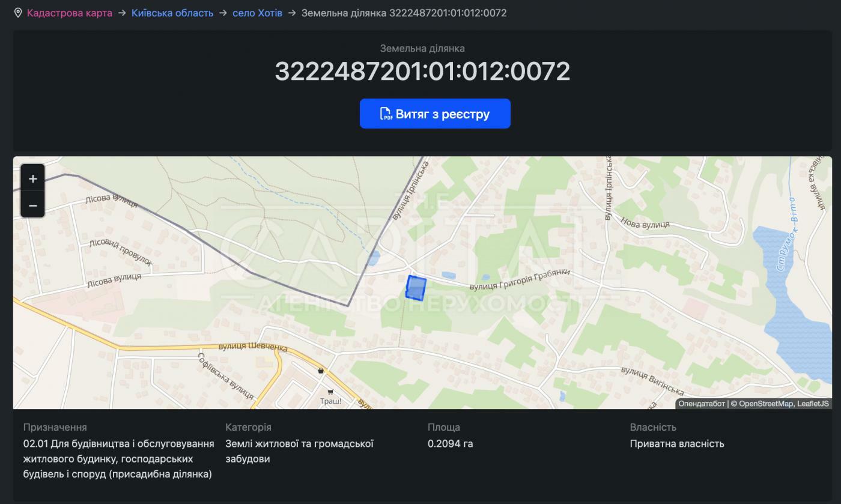Screen dimensions: 841x504
Task: Click the Приватна власність ownership text
Action: click(677, 443)
